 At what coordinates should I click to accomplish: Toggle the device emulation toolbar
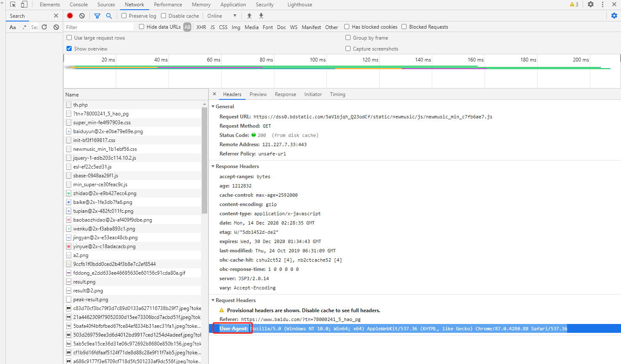(x=24, y=4)
